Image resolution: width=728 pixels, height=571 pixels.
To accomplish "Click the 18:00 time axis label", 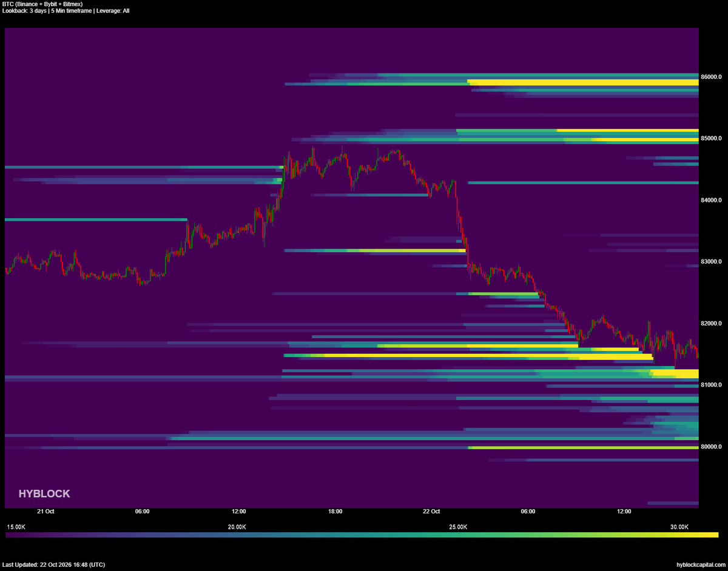I will click(335, 512).
